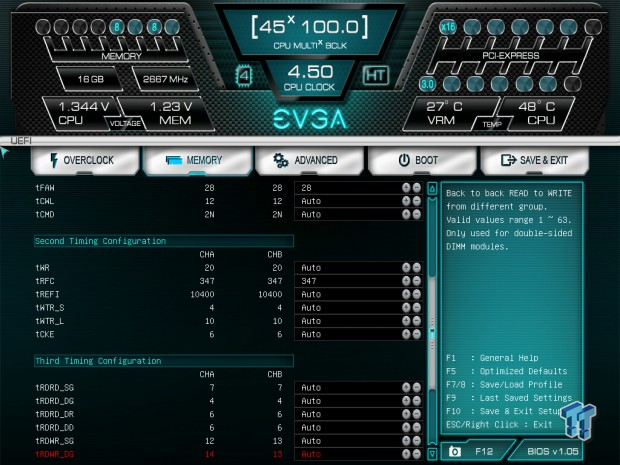Click the scroll up arrow of settings list
This screenshot has height=465, width=620.
[432, 189]
